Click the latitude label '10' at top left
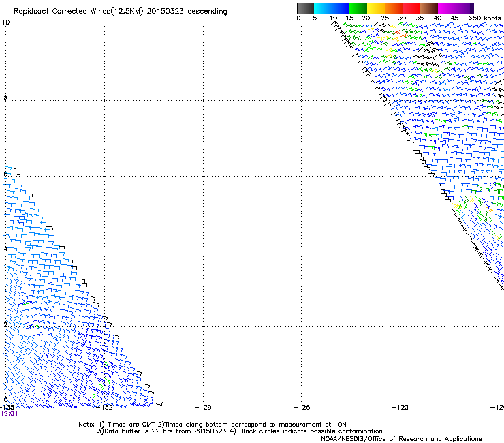The height and width of the screenshot is (443, 504). click(x=5, y=22)
